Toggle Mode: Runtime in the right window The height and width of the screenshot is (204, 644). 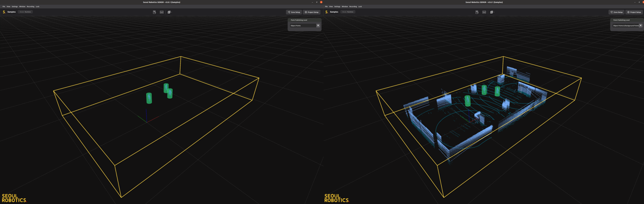point(348,12)
